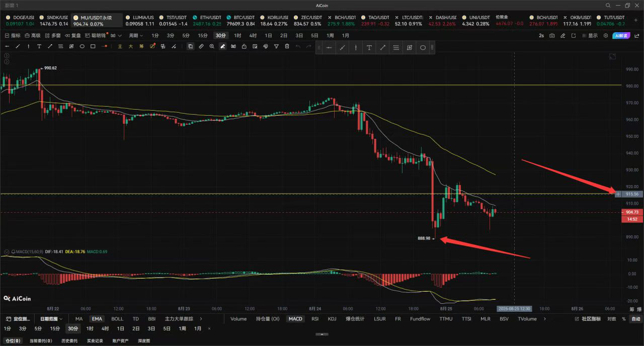Image resolution: width=644 pixels, height=346 pixels.
Task: Click the redo arrow icon
Action: tap(308, 46)
